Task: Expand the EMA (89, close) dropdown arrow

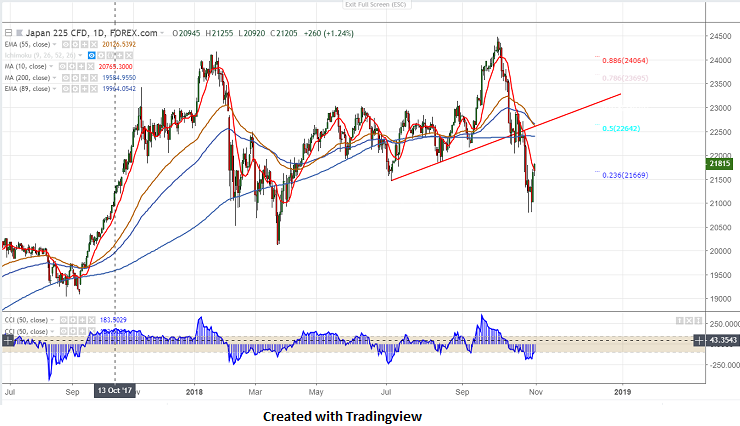Action: pos(54,89)
